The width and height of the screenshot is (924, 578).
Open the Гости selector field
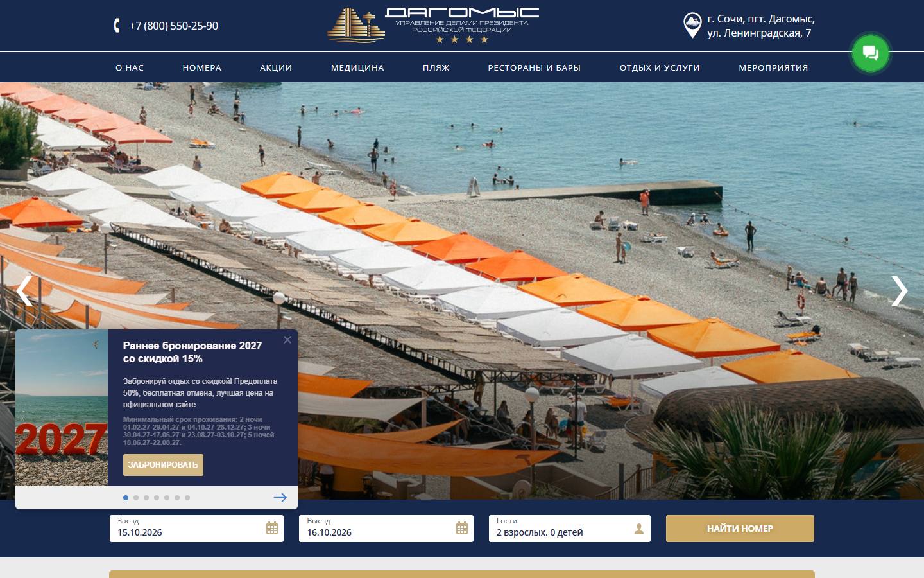tap(570, 529)
